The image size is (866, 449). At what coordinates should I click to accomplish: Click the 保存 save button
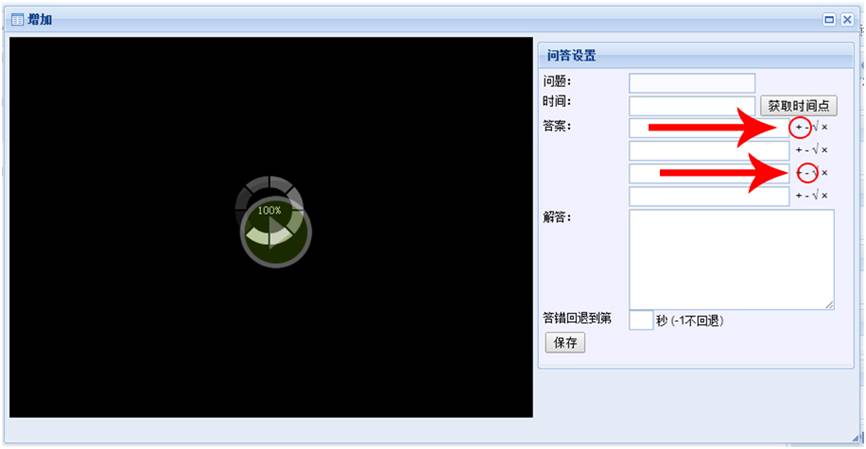pos(565,343)
